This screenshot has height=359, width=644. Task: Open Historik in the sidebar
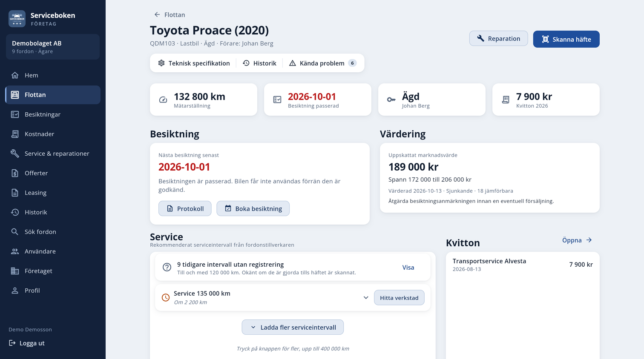click(53, 212)
